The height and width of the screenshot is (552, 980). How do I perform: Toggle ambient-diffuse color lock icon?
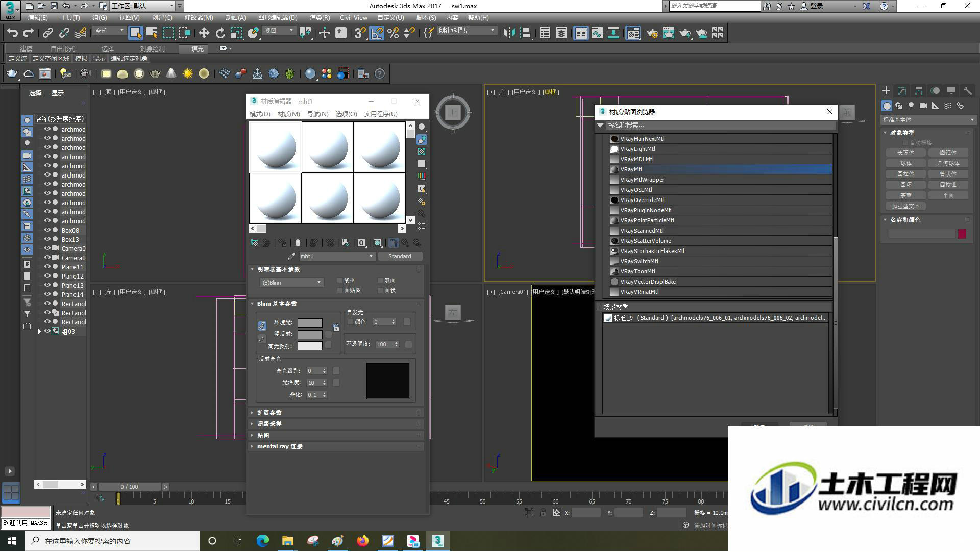coord(262,325)
